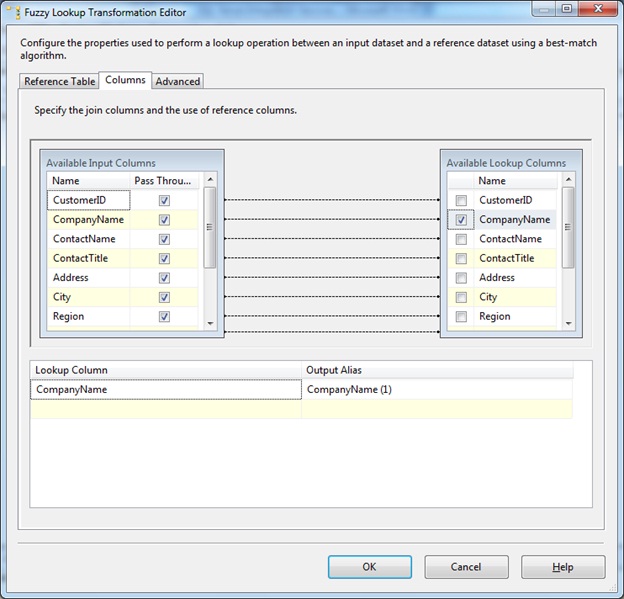Viewport: 624px width, 599px height.
Task: Click the Lookup Column grid header
Action: click(166, 370)
